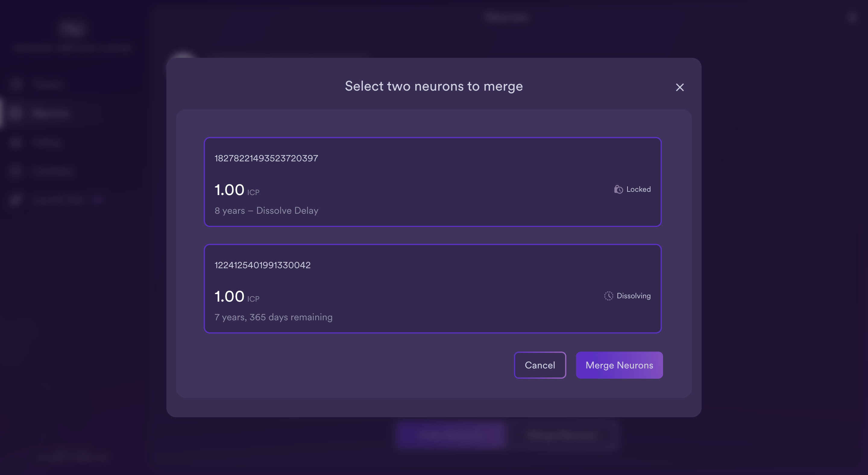Screen dimensions: 868x475
Task: Confirm with the Merge Neurons button
Action: [x=619, y=365]
